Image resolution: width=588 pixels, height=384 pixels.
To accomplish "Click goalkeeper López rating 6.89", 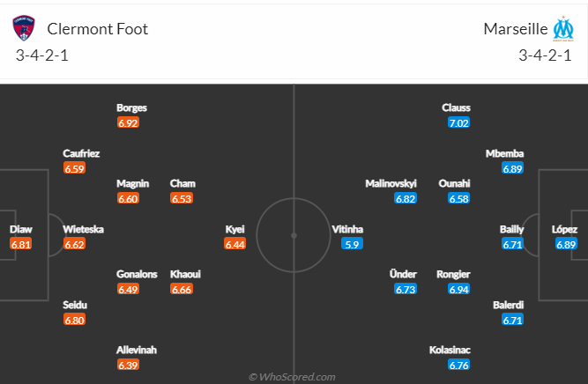I will pos(566,244).
